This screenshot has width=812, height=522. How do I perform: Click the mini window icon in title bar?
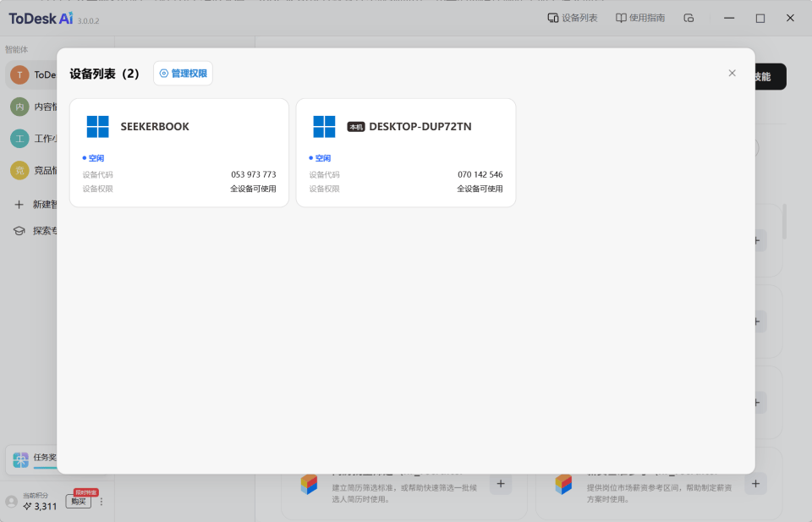pos(689,18)
